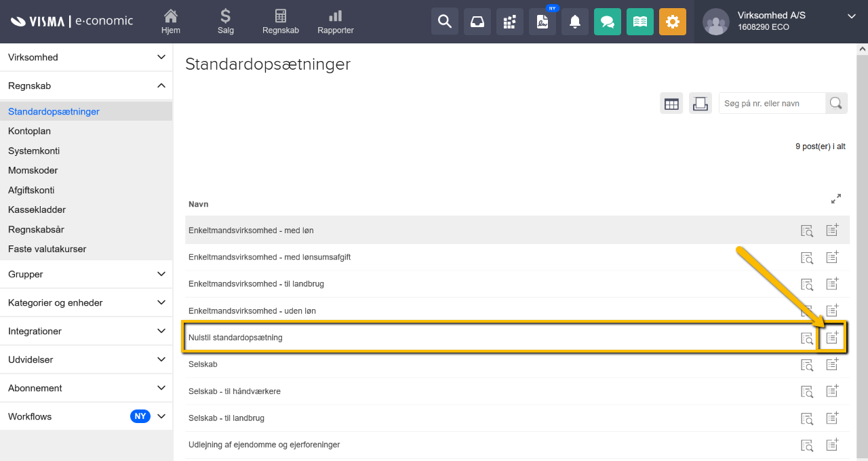Open the orange settings gear
The width and height of the screenshot is (868, 461).
click(673, 22)
